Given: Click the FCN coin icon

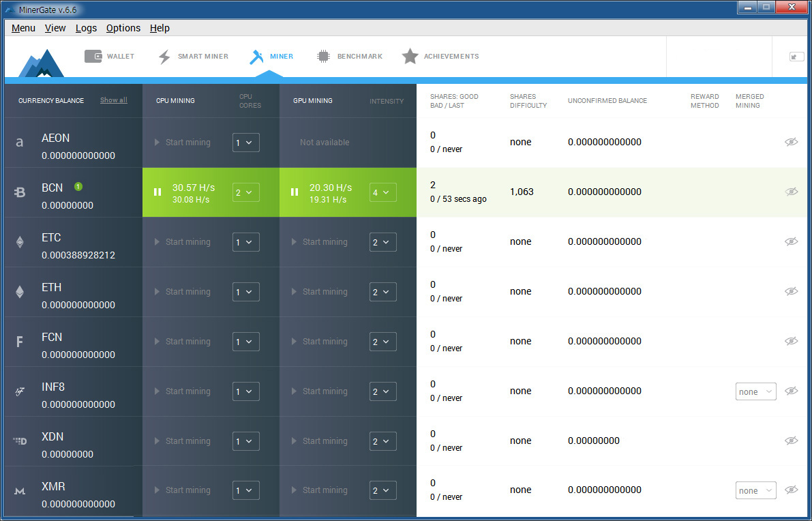Looking at the screenshot, I should pyautogui.click(x=20, y=341).
